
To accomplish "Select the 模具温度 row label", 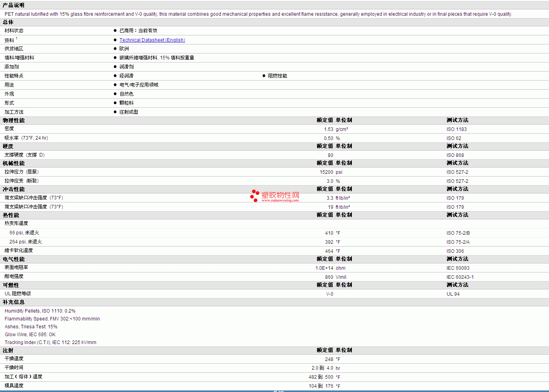I will (14, 386).
